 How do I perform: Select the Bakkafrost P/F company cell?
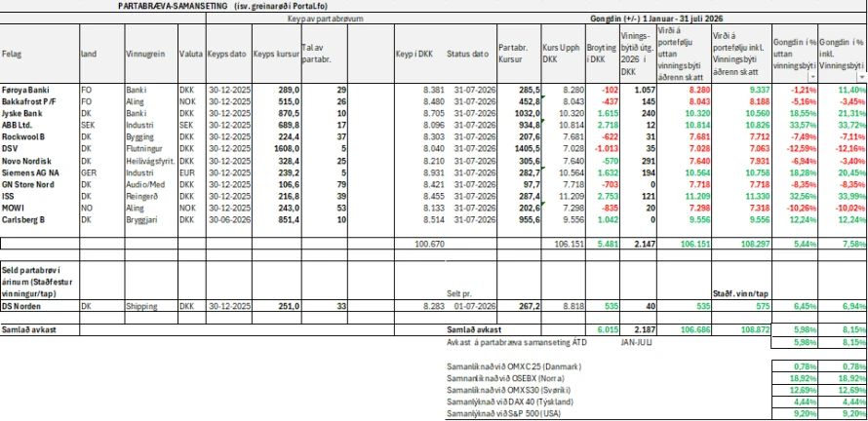(x=40, y=101)
